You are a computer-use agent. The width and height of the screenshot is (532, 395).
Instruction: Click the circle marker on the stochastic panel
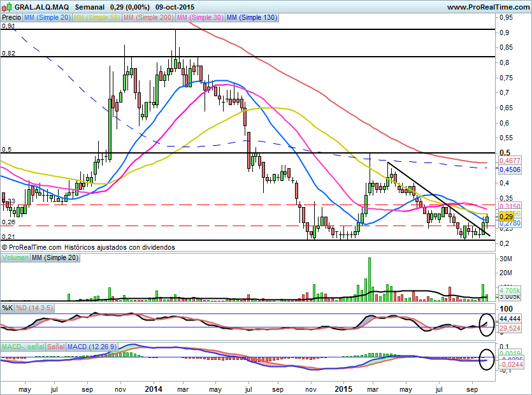pyautogui.click(x=487, y=323)
